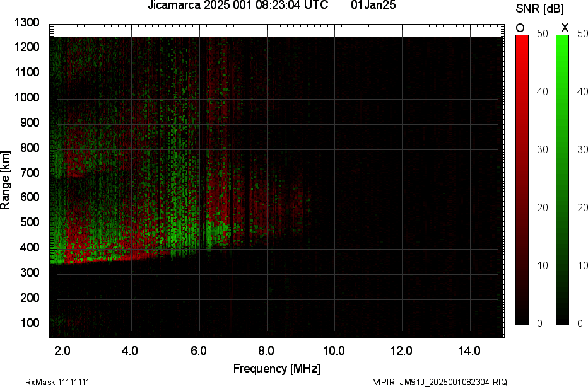Click the Jicamarca timestamp title text
This screenshot has height=387, width=588.
click(x=238, y=5)
